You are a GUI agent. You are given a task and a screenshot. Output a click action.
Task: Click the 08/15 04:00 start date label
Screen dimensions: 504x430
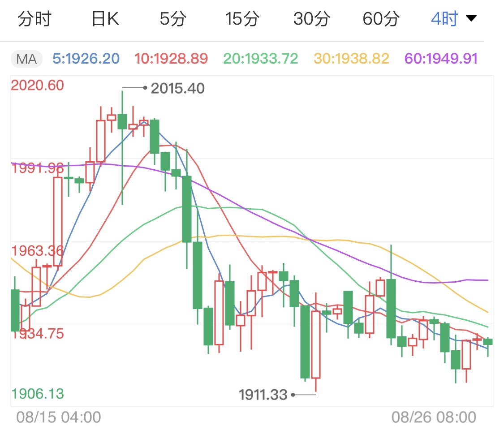59,417
